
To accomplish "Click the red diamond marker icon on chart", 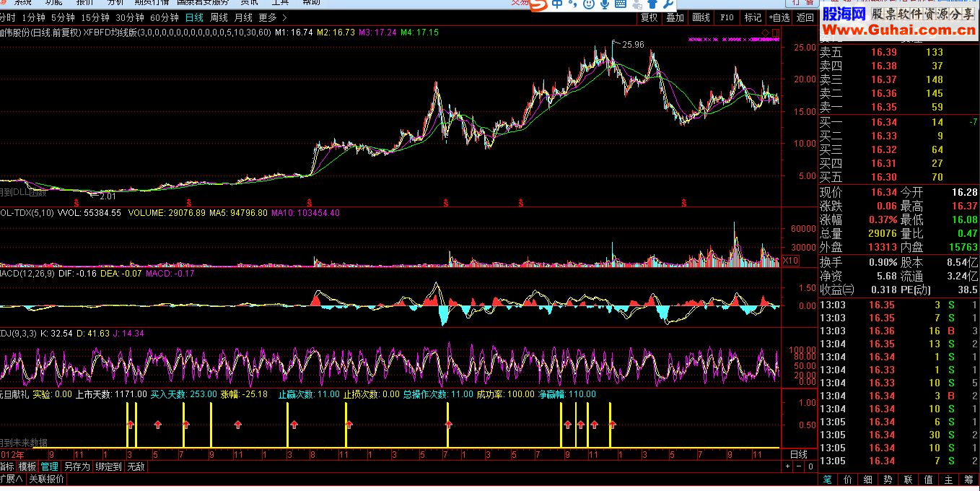I will 766,32.
